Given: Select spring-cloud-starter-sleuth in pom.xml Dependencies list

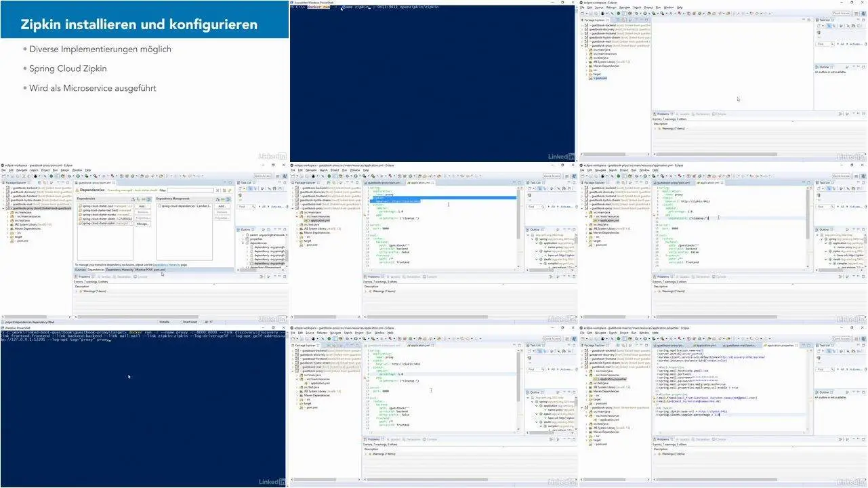Looking at the screenshot, I should 106,219.
